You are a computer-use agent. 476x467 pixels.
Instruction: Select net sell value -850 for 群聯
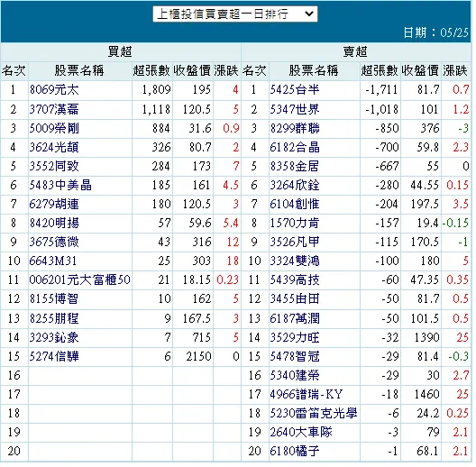pyautogui.click(x=387, y=128)
